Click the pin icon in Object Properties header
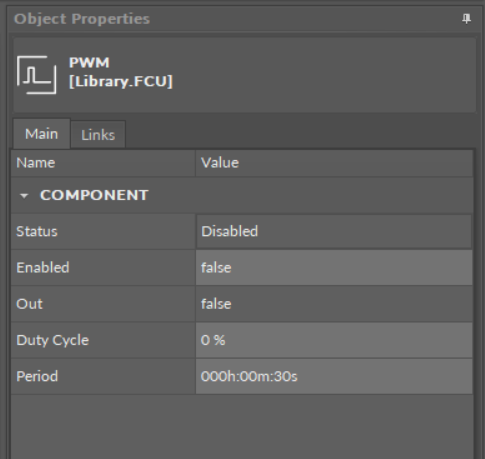Viewport: 485px width, 459px height. coord(466,19)
